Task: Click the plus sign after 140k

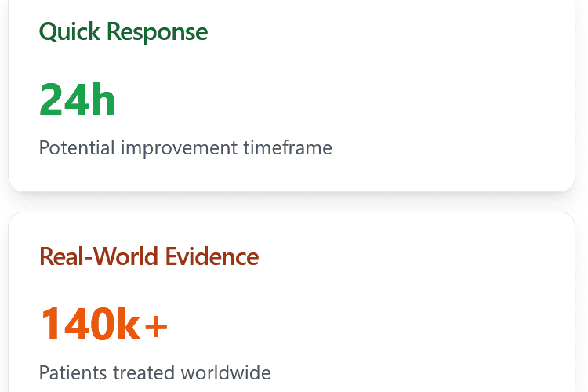Action: click(156, 326)
